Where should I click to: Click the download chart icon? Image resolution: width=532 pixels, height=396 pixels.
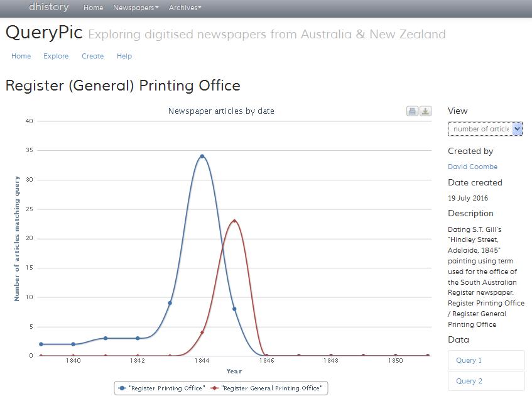425,111
